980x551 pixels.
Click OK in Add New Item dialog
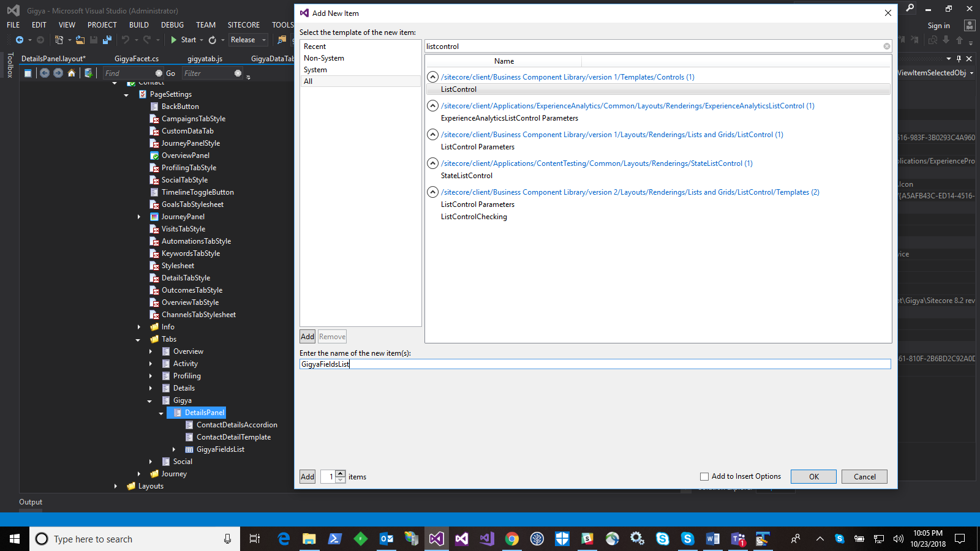pos(813,476)
